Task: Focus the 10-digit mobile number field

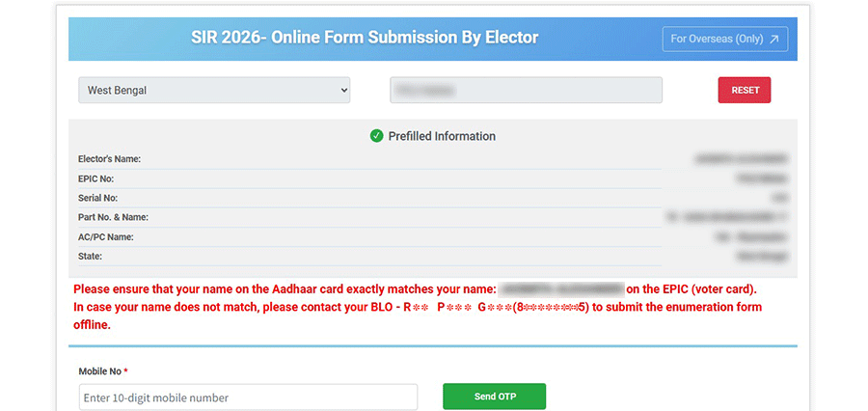Action: point(248,397)
